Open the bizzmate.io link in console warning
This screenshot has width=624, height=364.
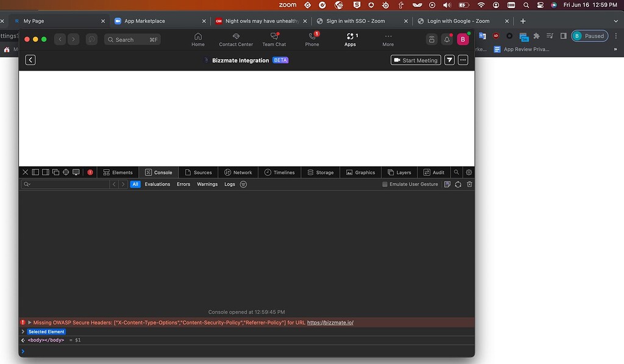point(331,323)
